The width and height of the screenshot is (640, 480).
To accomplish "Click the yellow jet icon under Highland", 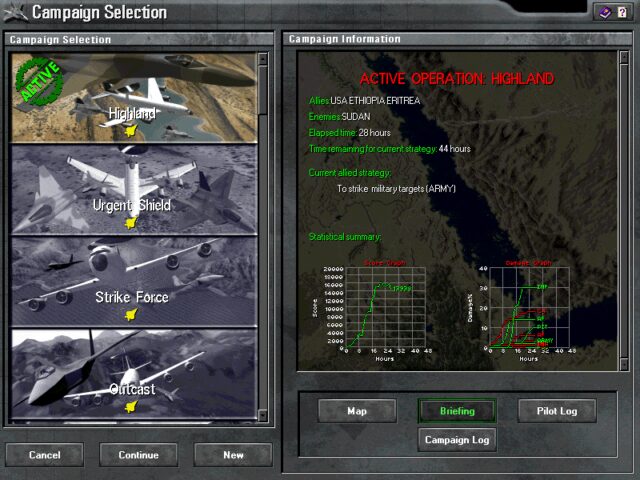I will pyautogui.click(x=130, y=130).
